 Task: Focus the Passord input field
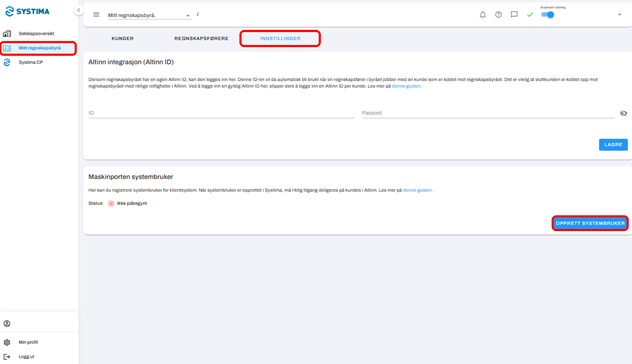[x=488, y=113]
